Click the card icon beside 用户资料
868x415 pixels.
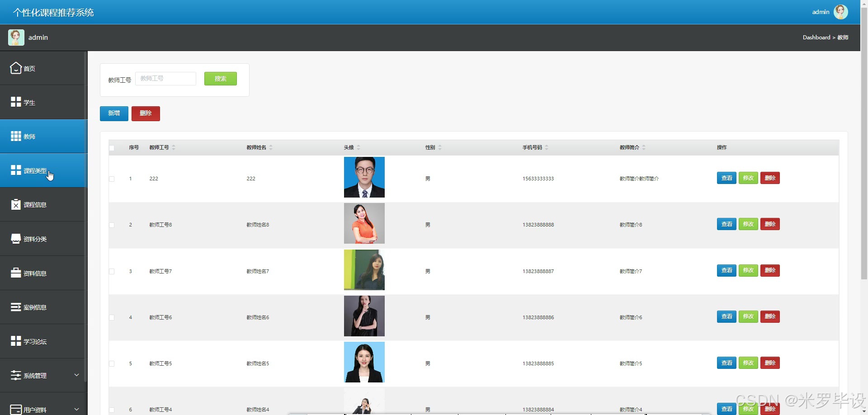tap(16, 410)
